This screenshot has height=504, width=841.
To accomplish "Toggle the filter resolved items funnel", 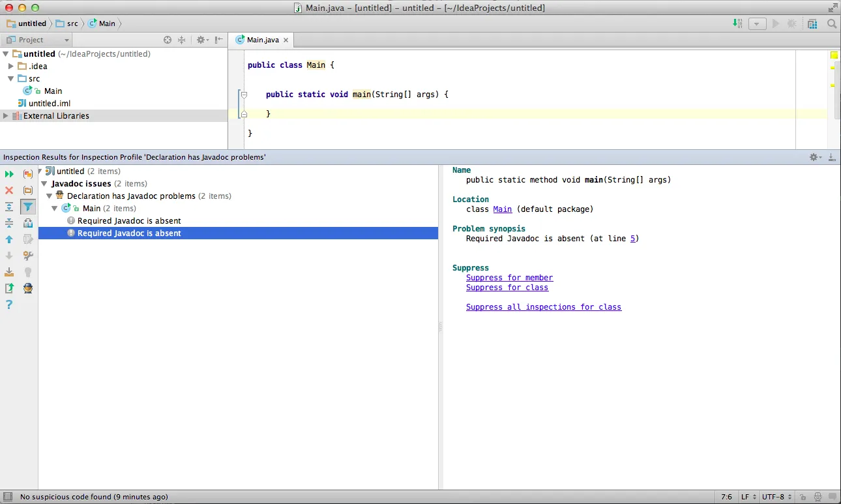I will tap(28, 207).
